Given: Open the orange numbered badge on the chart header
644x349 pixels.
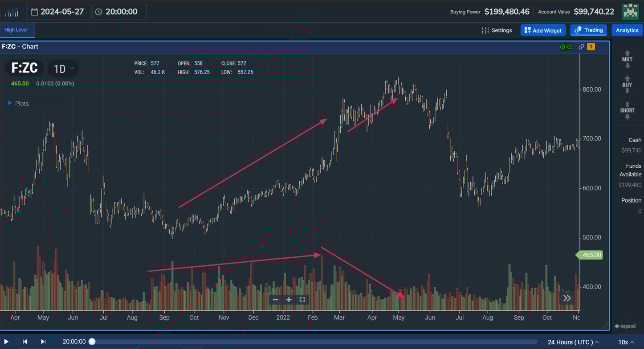Looking at the screenshot, I should pyautogui.click(x=591, y=46).
